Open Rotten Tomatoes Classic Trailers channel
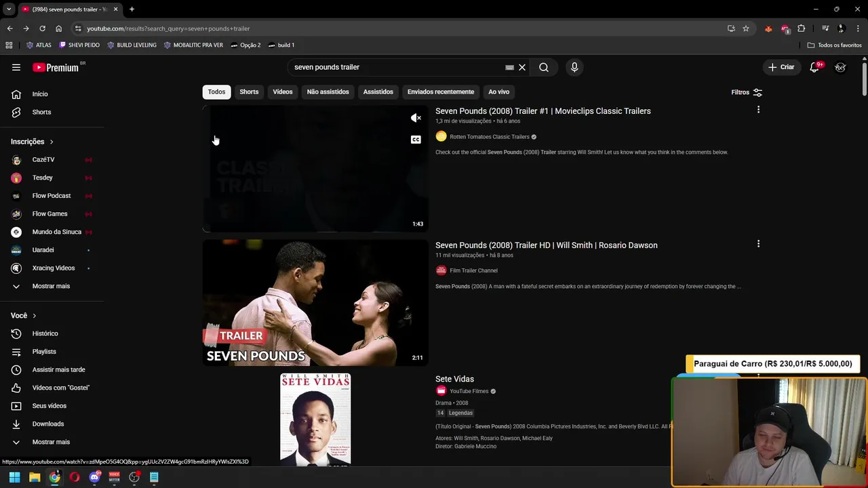The width and height of the screenshot is (868, 488). click(489, 137)
